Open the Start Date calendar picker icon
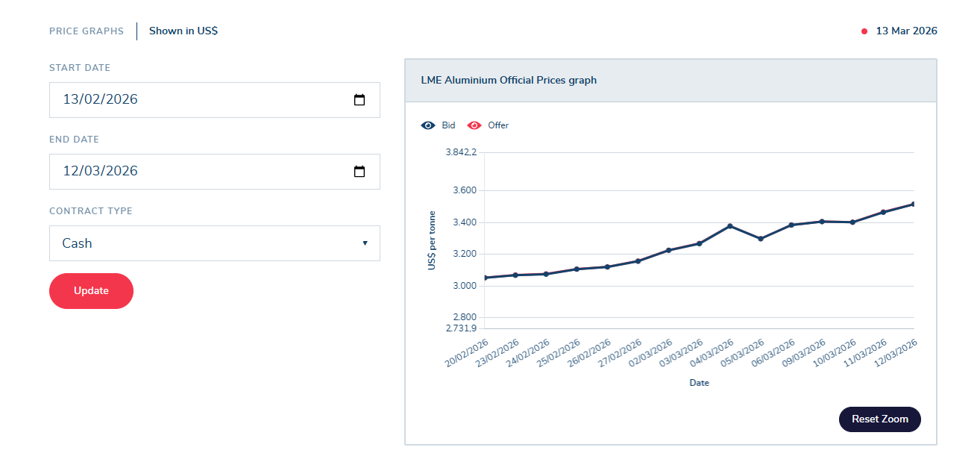Image resolution: width=980 pixels, height=456 pixels. (359, 100)
